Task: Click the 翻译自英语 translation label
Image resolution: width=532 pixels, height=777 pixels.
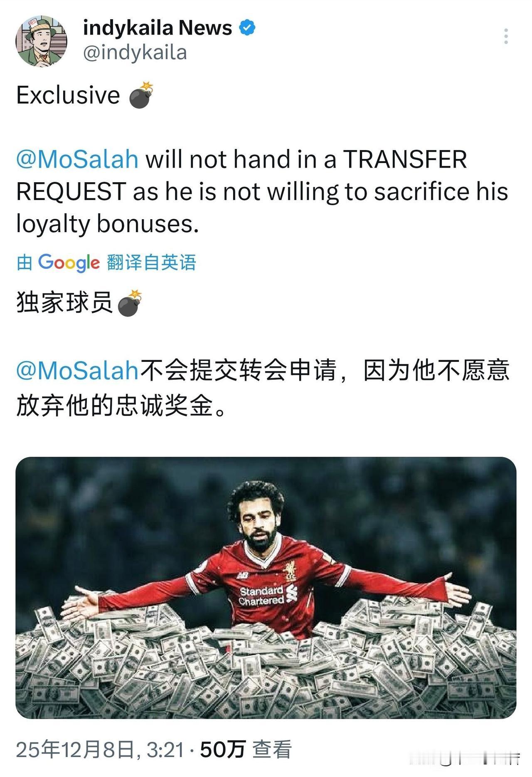Action: (151, 262)
